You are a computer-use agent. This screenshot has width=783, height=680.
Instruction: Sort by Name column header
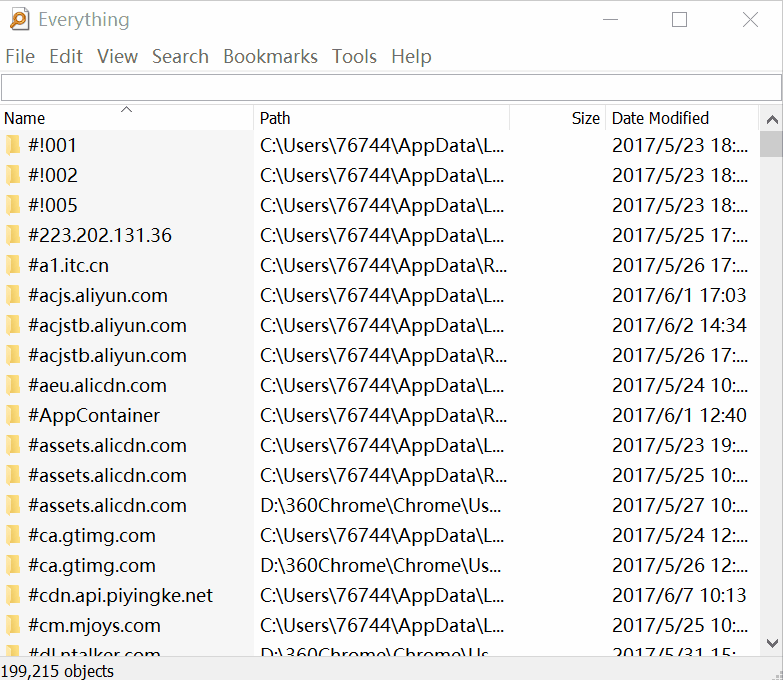(x=127, y=118)
